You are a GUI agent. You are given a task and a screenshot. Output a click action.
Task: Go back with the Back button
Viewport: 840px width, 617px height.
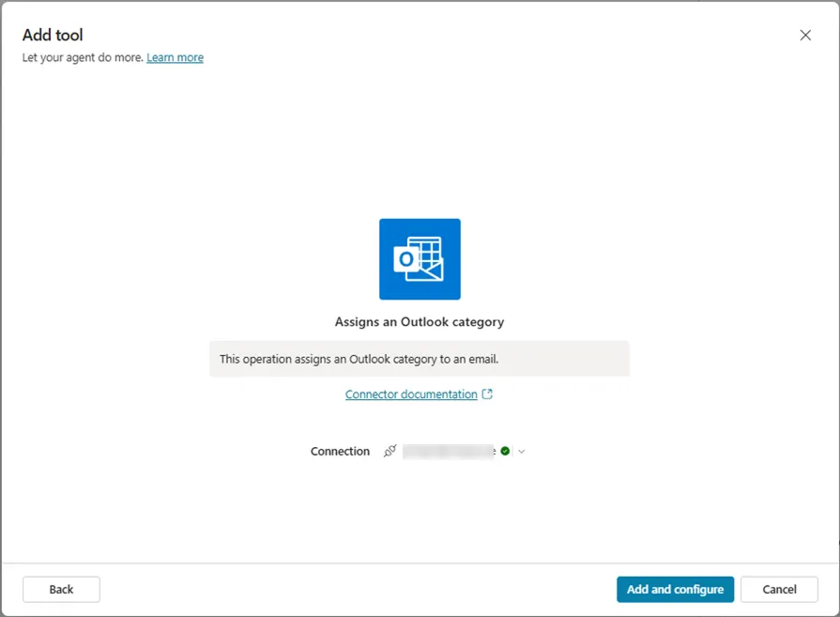(61, 589)
